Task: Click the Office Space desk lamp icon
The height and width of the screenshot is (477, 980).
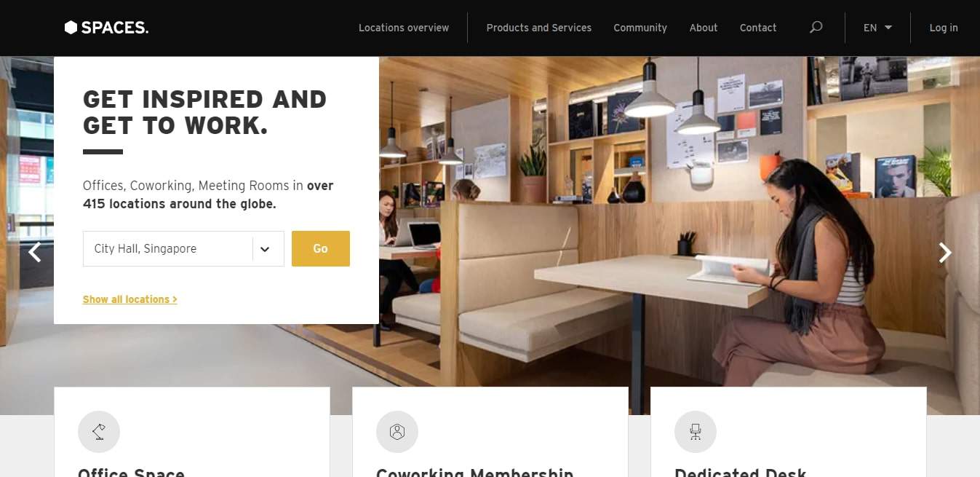Action: [x=99, y=432]
